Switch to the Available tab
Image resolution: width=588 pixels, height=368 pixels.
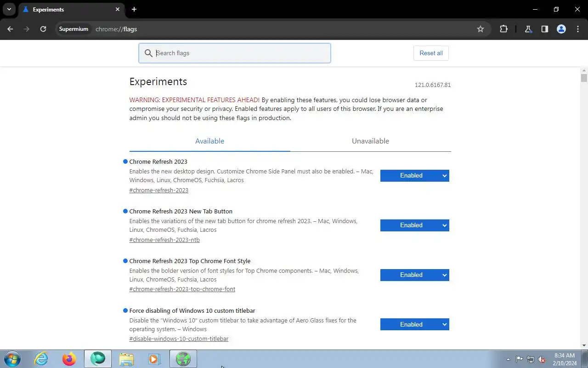click(209, 141)
